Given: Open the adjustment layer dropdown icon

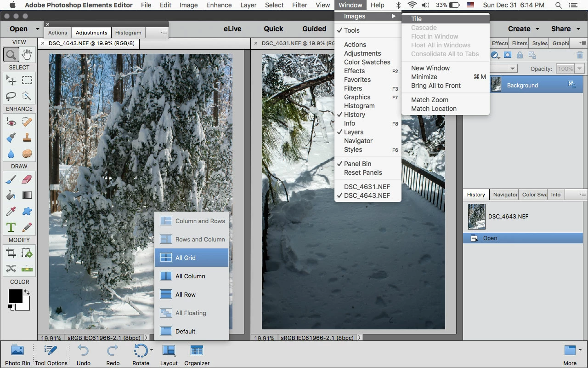Looking at the screenshot, I should (x=495, y=55).
